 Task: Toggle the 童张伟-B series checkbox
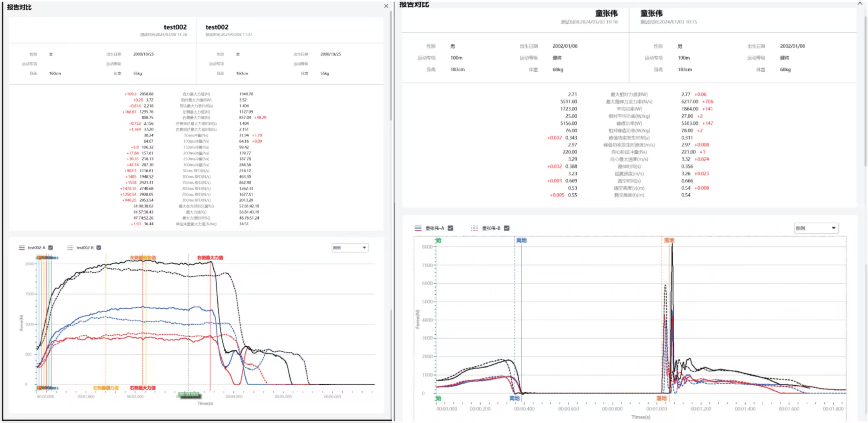[507, 228]
